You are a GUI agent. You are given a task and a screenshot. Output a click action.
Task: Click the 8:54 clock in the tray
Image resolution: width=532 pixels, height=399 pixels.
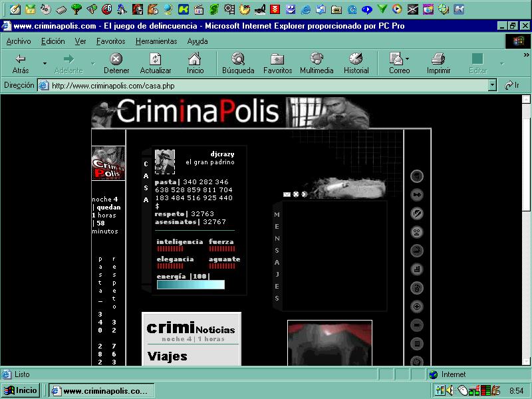tap(517, 390)
